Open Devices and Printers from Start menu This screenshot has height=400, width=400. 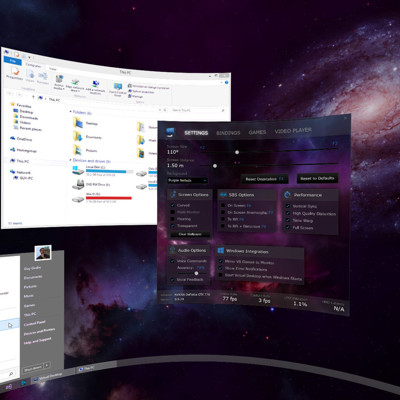39,332
